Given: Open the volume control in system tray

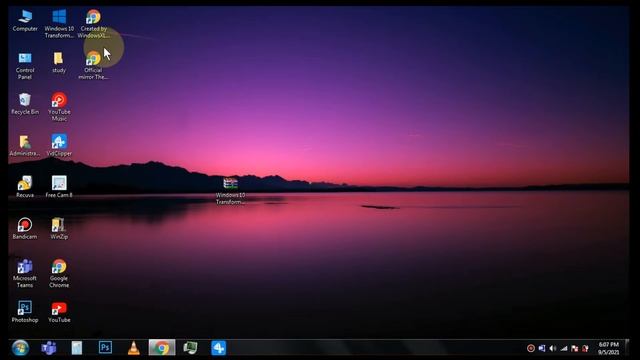Looking at the screenshot, I should click(x=553, y=348).
